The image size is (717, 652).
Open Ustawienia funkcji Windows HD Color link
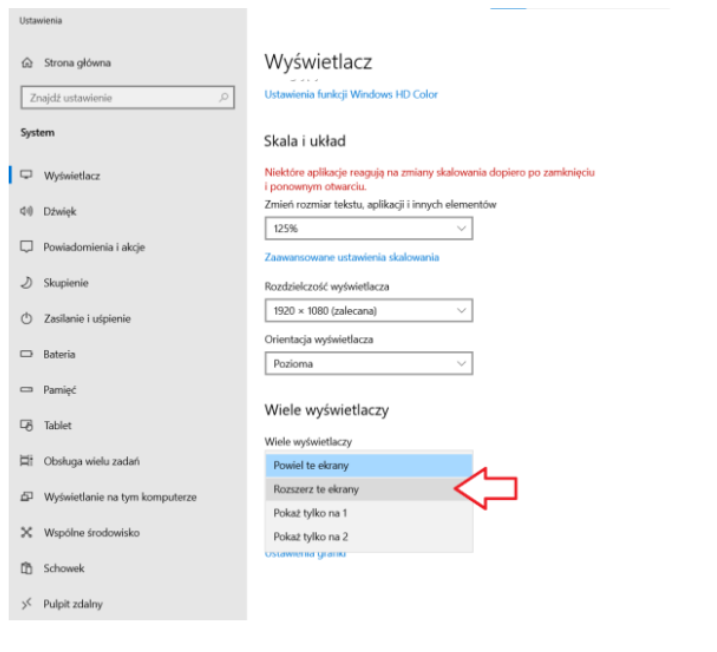(351, 95)
